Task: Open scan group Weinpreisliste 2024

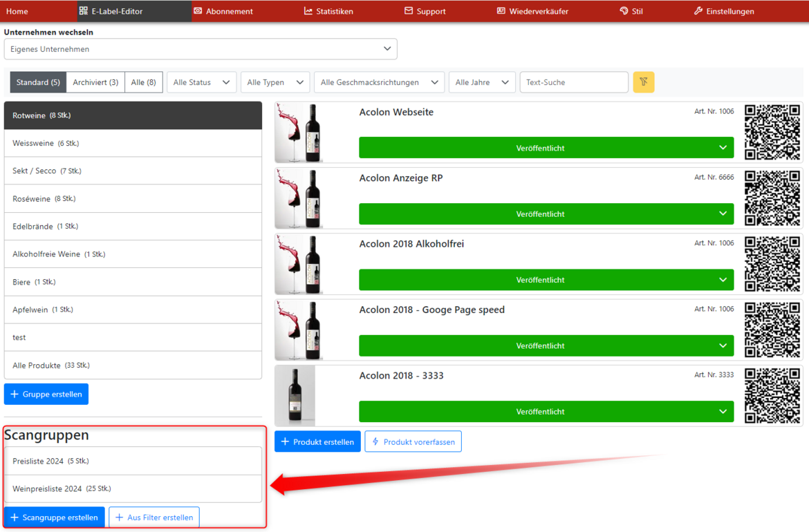Action: pos(133,488)
